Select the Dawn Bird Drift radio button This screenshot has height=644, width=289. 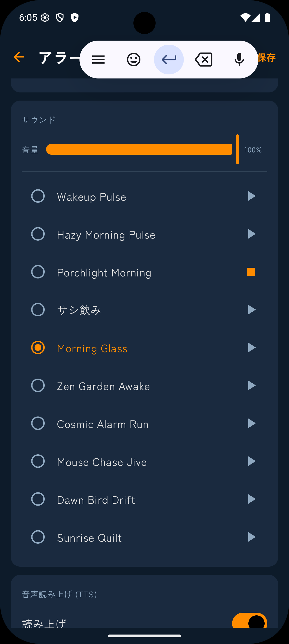pos(38,499)
